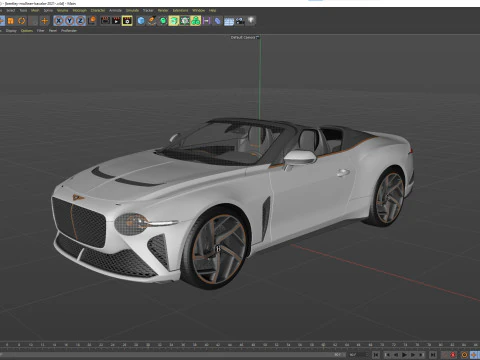Add a Camera object

click(x=240, y=21)
